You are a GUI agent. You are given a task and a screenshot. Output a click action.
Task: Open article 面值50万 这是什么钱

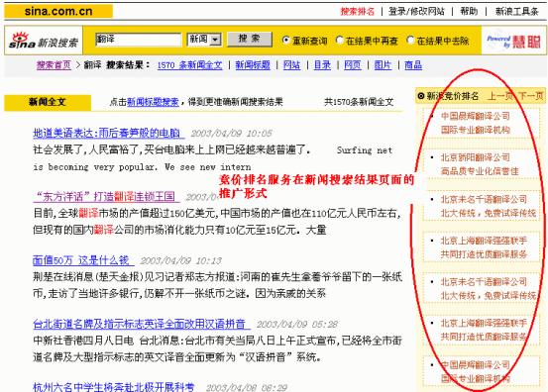coord(83,260)
